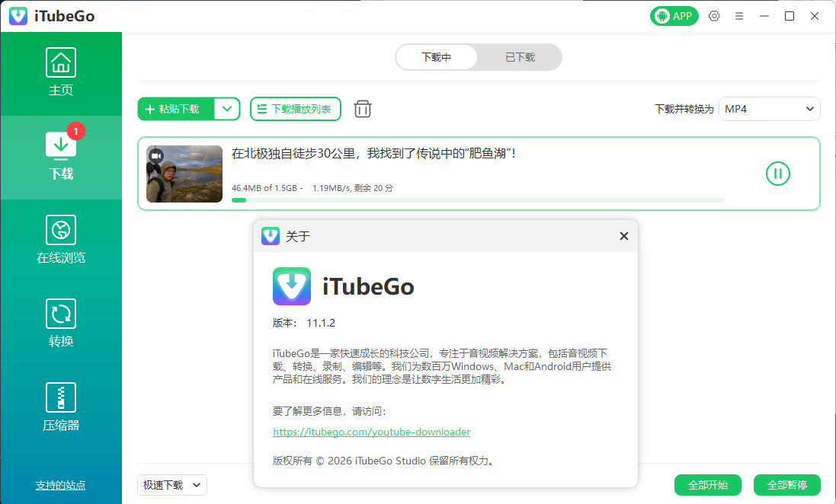This screenshot has width=836, height=504.
Task: Open the hamburger menu in title bar
Action: [x=739, y=16]
